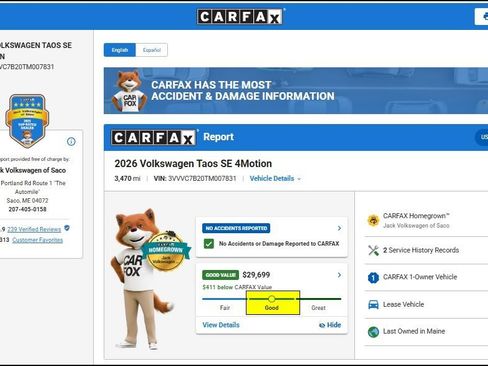Hide the value card

click(330, 325)
